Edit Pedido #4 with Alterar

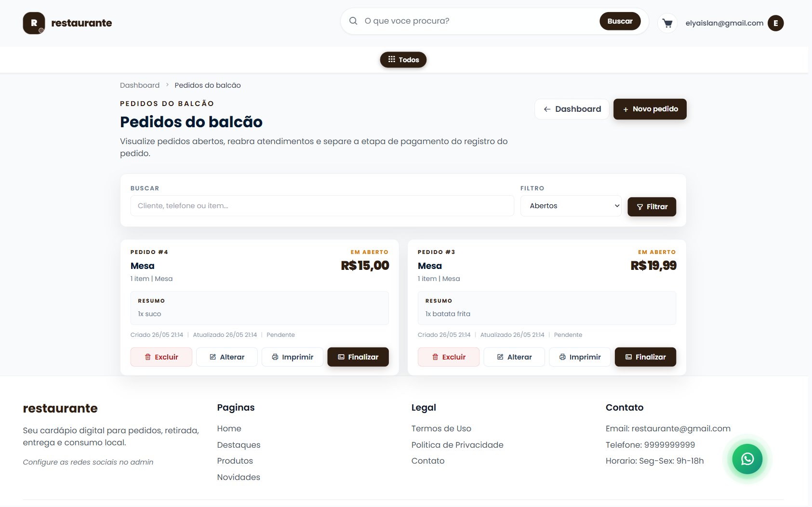pyautogui.click(x=227, y=357)
